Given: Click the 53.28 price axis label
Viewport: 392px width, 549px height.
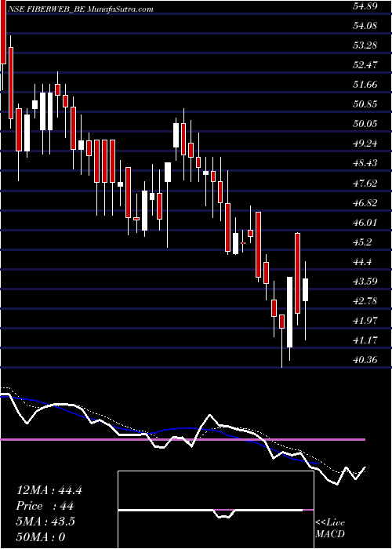Looking at the screenshot, I should pyautogui.click(x=365, y=45).
